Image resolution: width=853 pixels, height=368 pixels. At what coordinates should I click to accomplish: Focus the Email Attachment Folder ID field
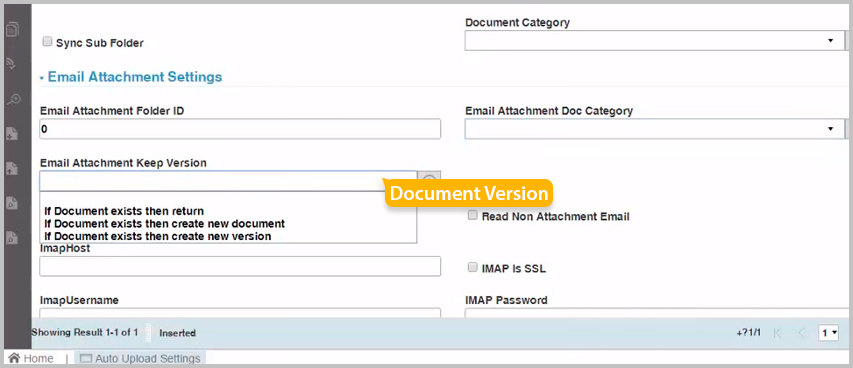point(240,129)
